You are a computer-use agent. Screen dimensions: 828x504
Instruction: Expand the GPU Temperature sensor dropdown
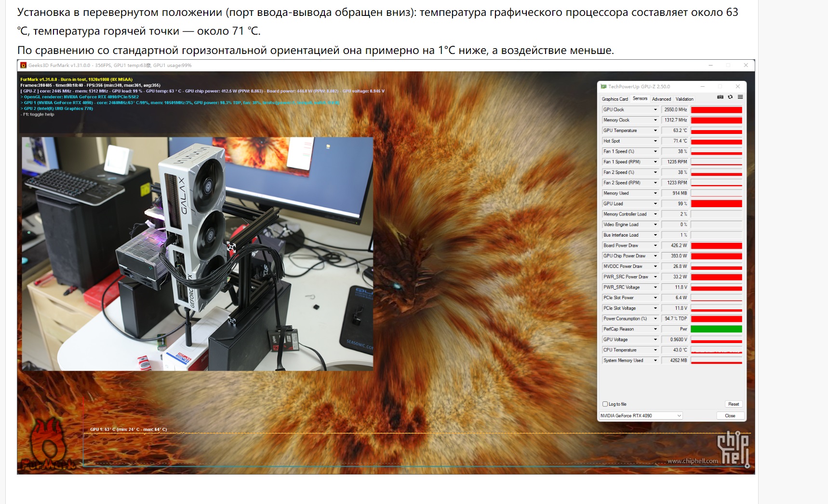tap(655, 131)
